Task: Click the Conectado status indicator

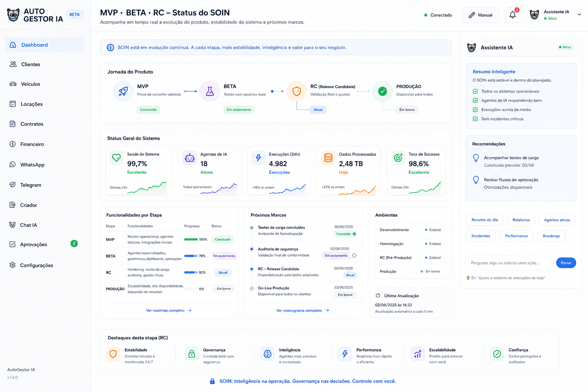Action: [438, 15]
